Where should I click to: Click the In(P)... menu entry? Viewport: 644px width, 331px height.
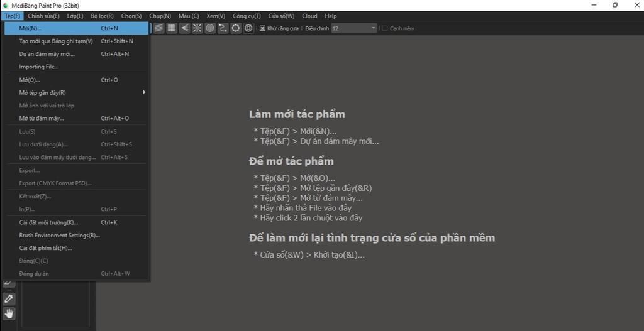(x=76, y=209)
